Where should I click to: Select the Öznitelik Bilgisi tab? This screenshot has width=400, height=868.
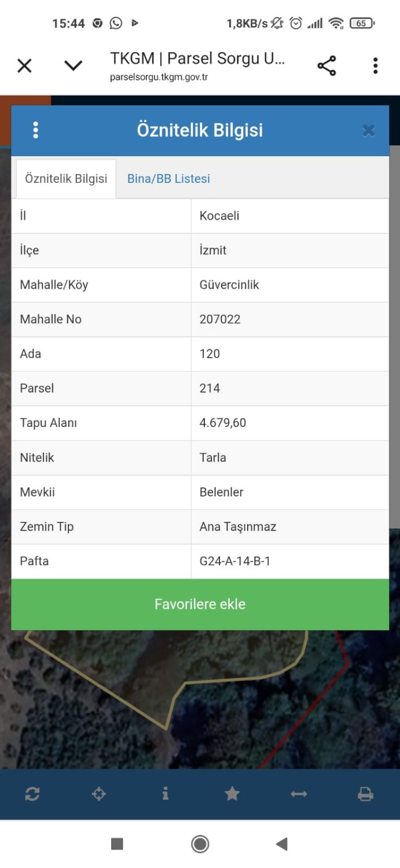point(65,179)
